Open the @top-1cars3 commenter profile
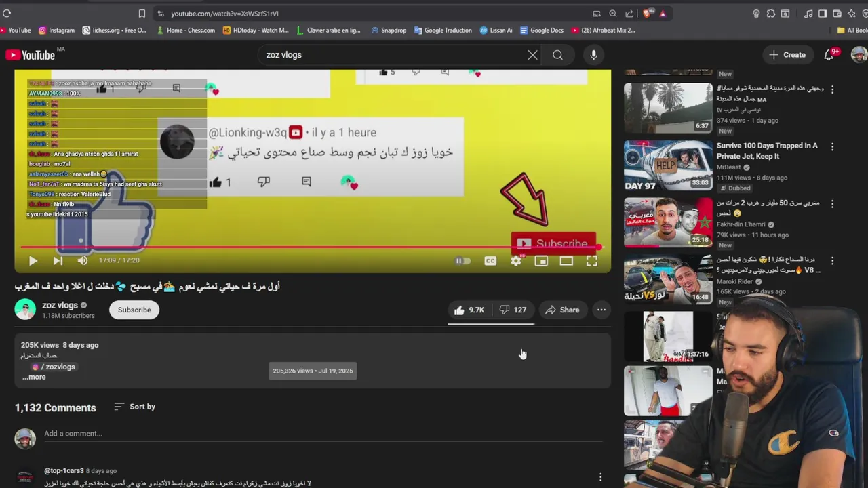 coord(64,470)
